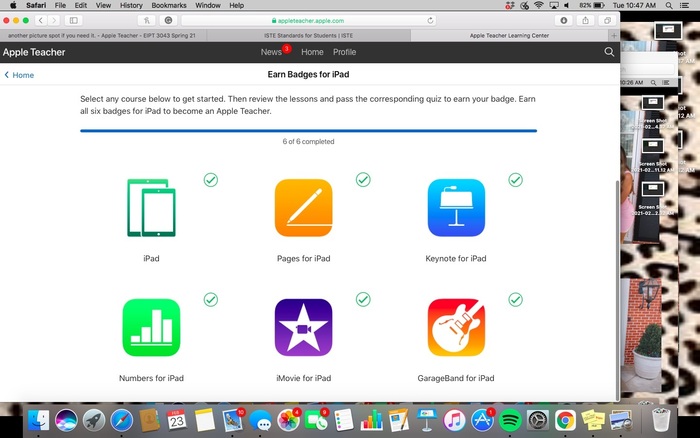Click the search magnifier in Apple Teacher bar

(x=609, y=51)
